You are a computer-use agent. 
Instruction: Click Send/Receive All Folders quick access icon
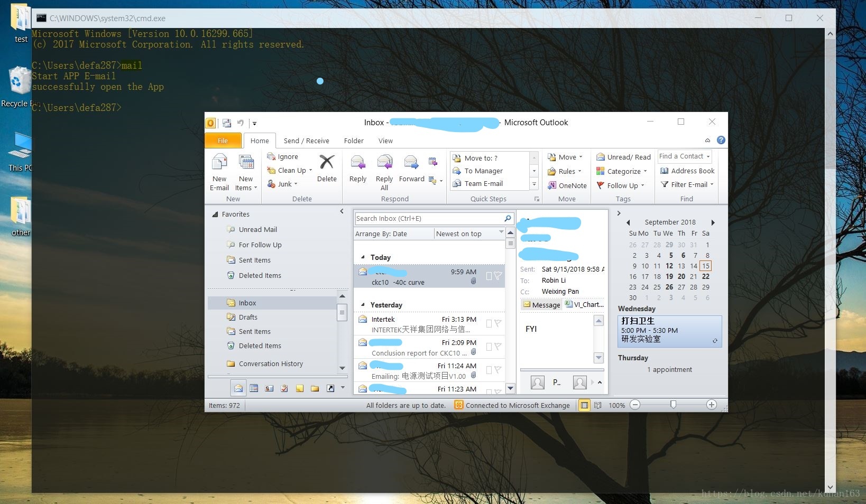227,123
